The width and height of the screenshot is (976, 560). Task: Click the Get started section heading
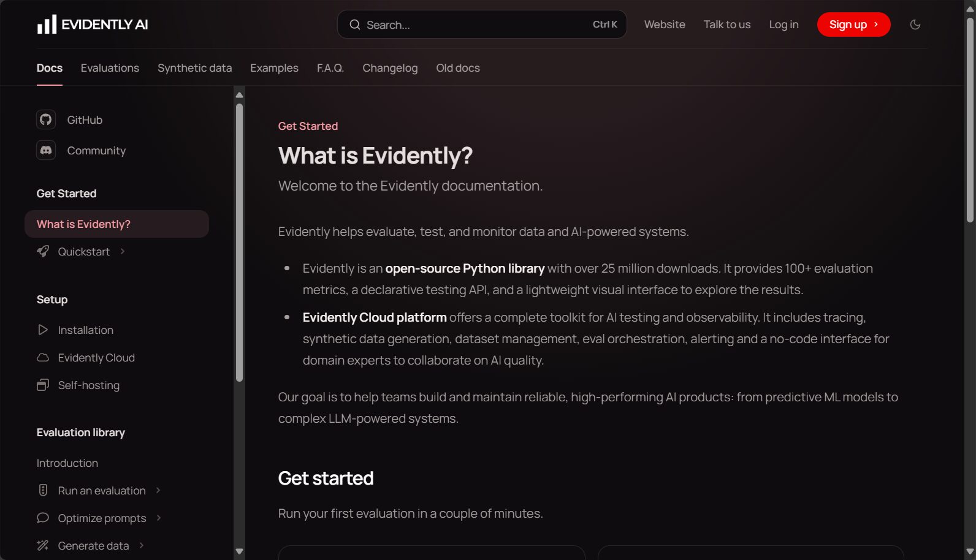pyautogui.click(x=326, y=478)
